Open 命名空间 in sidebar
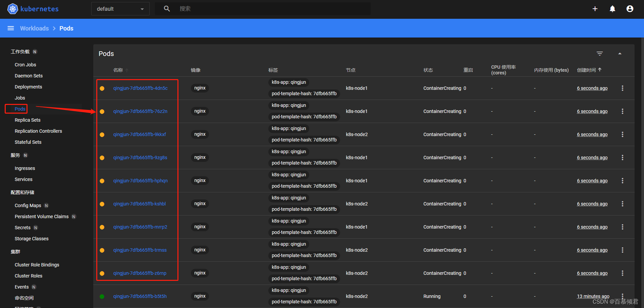This screenshot has width=644, height=308. (24, 298)
